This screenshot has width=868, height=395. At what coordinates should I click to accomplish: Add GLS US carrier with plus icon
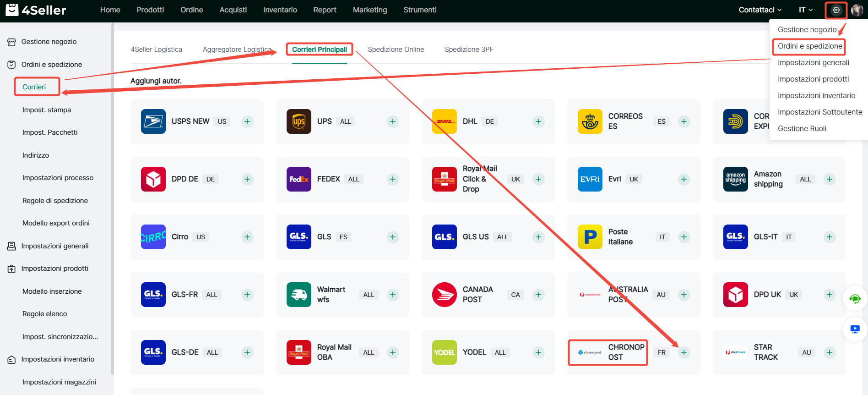(x=538, y=237)
